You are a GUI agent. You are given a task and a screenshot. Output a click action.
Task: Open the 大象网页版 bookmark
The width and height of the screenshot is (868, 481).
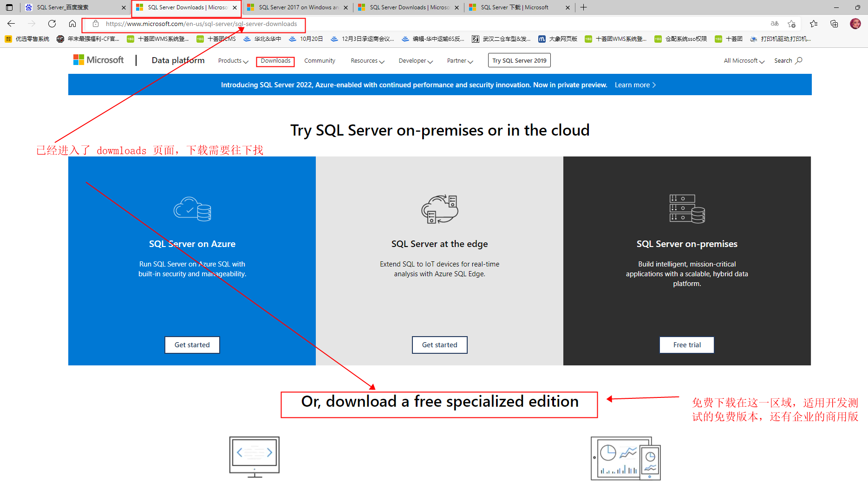coord(558,39)
